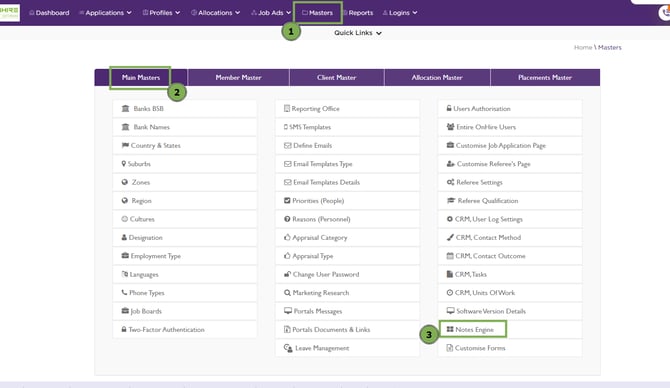Click the Home breadcrumb link

pyautogui.click(x=583, y=47)
